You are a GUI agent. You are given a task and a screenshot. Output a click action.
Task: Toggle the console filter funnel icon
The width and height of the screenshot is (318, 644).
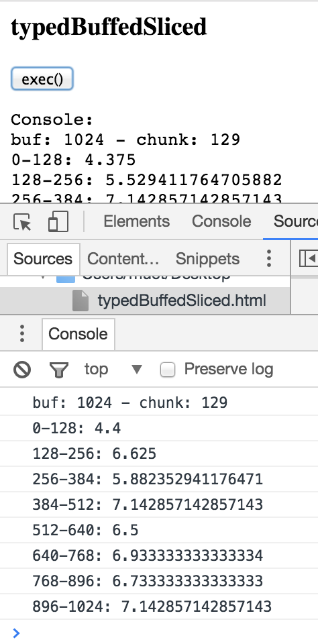(59, 370)
